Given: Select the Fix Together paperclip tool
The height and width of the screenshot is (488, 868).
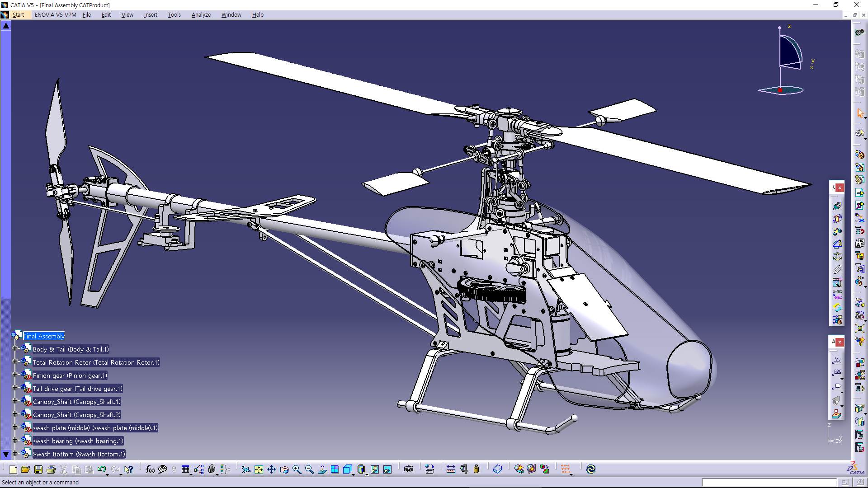Looking at the screenshot, I should tap(837, 268).
